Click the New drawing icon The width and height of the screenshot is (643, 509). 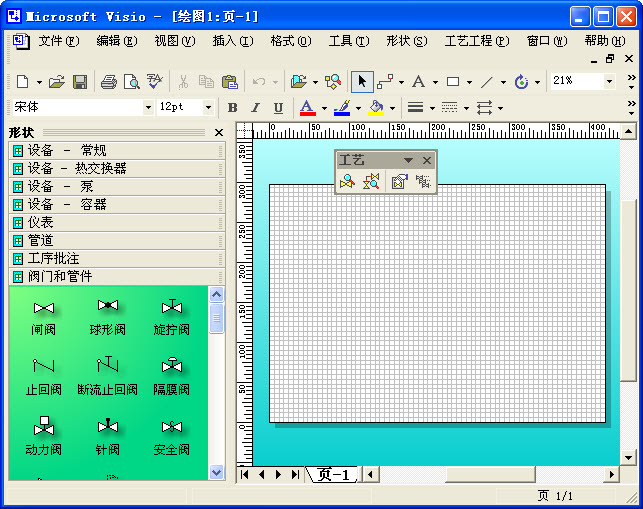(x=23, y=82)
